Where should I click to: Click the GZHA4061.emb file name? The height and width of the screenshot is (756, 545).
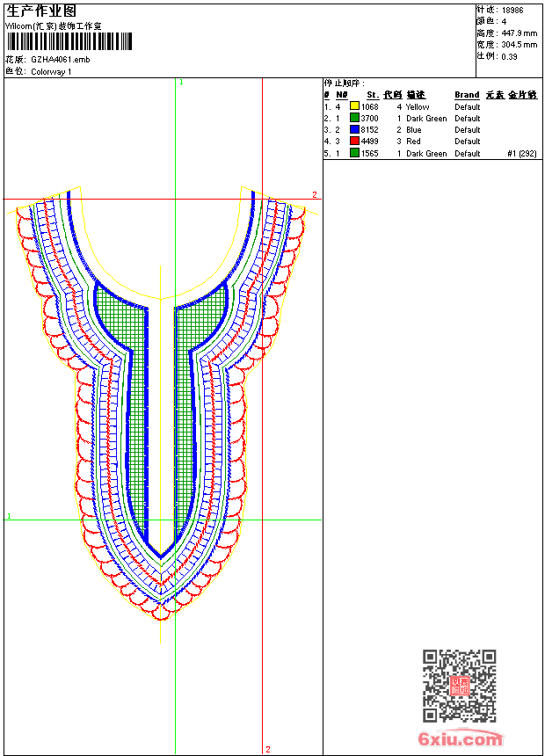pos(60,59)
